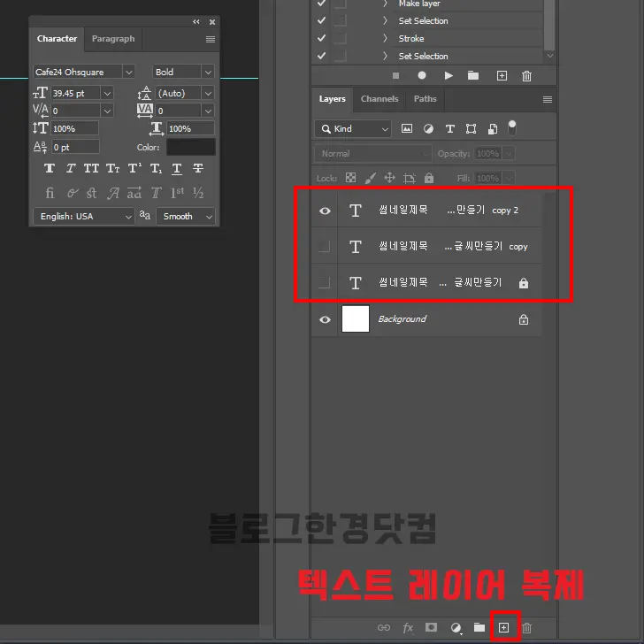Toggle Superscript text style
Viewport: 644px width, 644px height.
[134, 168]
